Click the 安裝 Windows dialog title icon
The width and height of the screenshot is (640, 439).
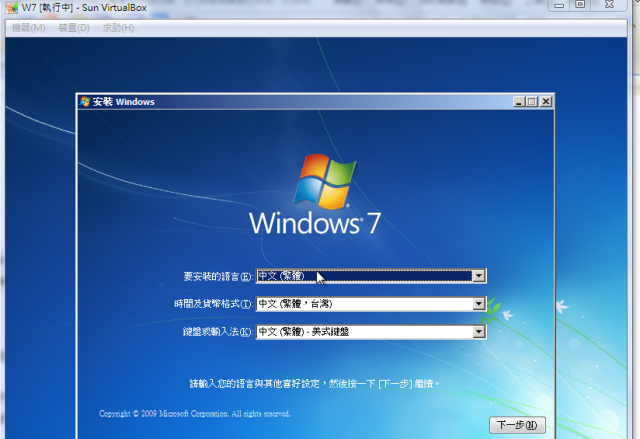click(85, 102)
